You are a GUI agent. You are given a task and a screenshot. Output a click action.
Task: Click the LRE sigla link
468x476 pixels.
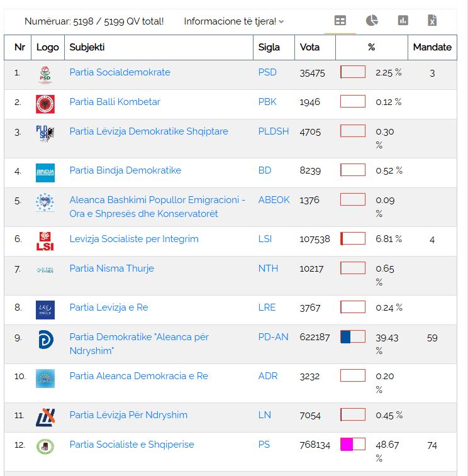[267, 307]
